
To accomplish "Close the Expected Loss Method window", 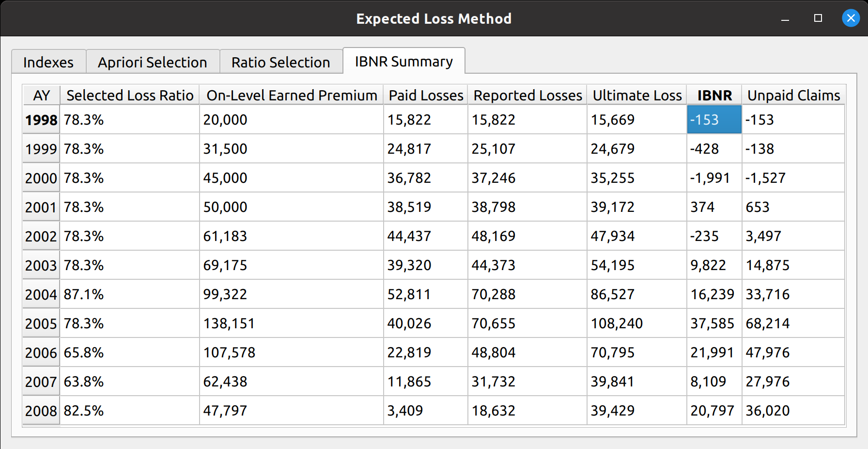I will tap(851, 18).
